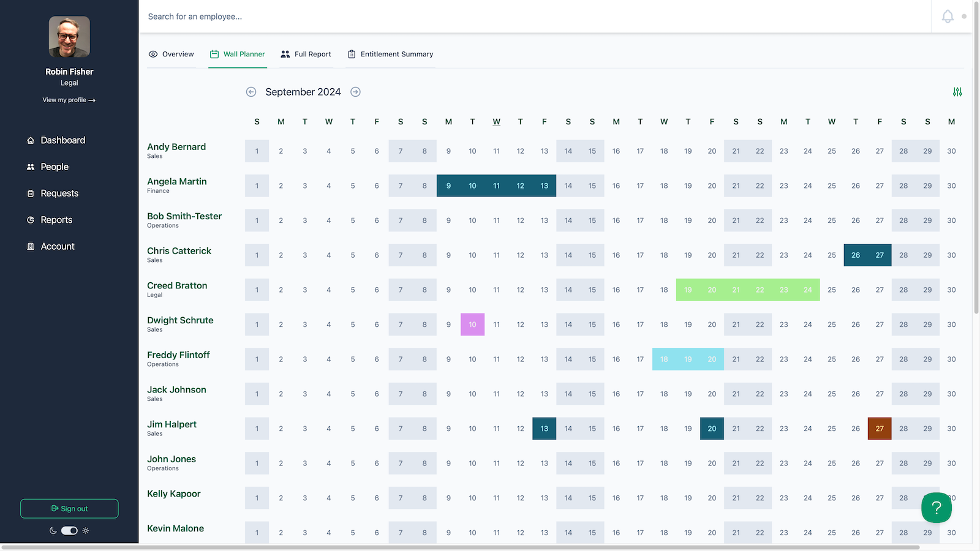Screen dimensions: 980x551
Task: Open Jack Johnson's profile link
Action: [176, 390]
